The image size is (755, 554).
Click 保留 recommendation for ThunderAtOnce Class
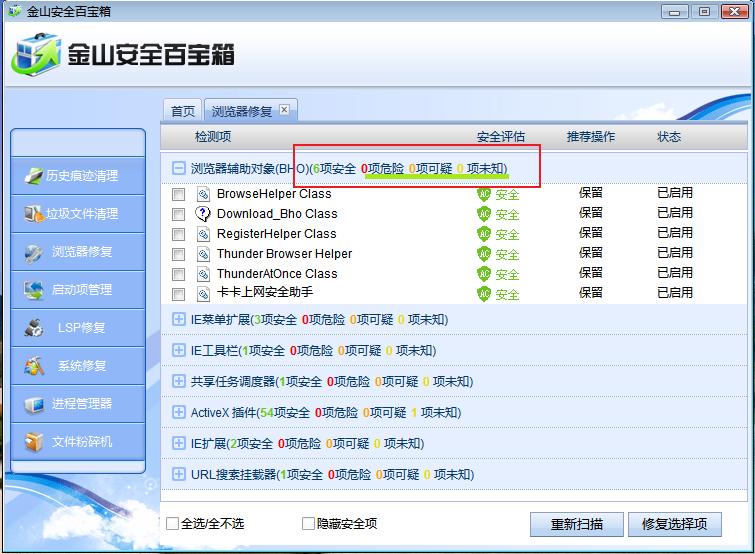click(591, 273)
